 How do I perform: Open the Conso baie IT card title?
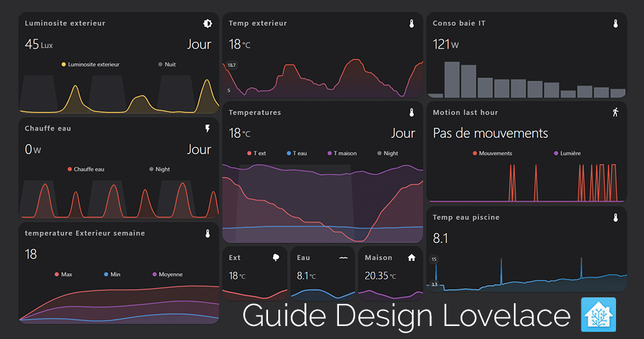tap(459, 23)
